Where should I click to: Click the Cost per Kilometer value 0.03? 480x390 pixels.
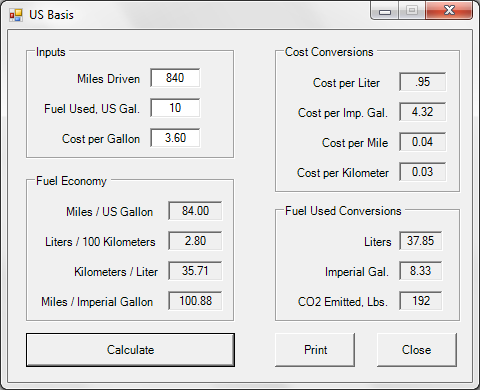pyautogui.click(x=422, y=172)
